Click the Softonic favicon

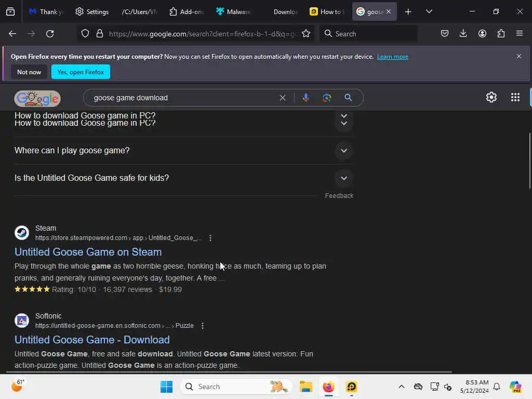[x=22, y=321]
